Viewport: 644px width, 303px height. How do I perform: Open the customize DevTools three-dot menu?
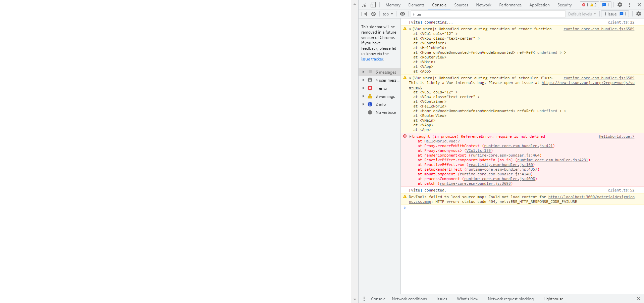(629, 5)
